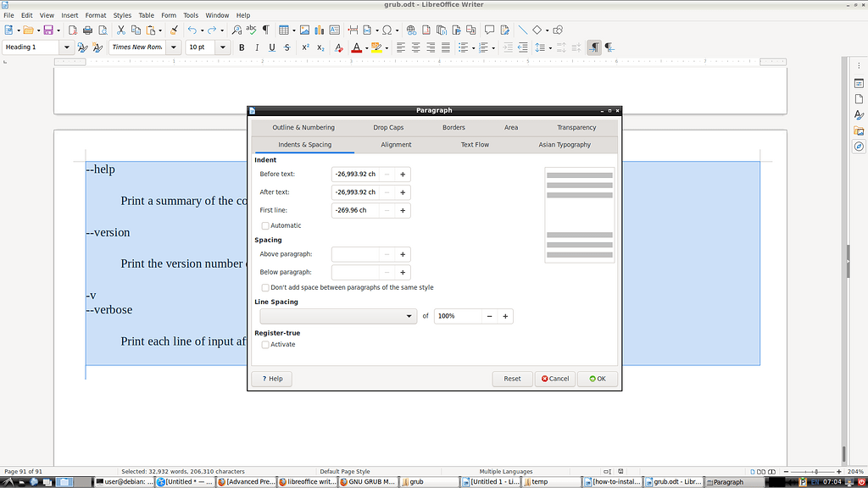Click the Reset button in the dialog
The height and width of the screenshot is (488, 868).
[x=512, y=379]
